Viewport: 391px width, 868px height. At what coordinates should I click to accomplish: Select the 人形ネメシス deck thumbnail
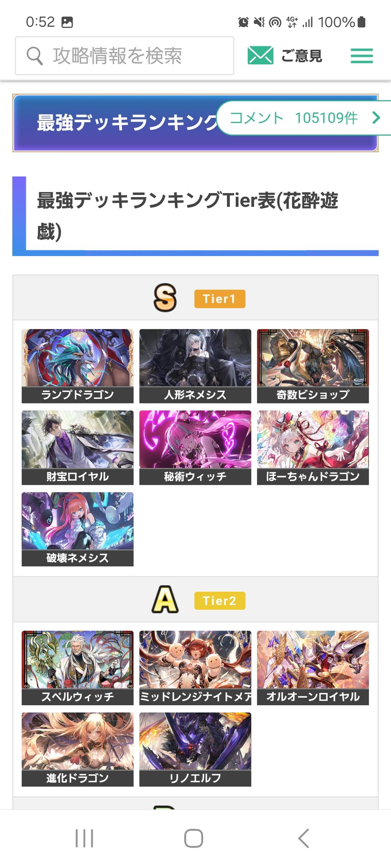(195, 366)
